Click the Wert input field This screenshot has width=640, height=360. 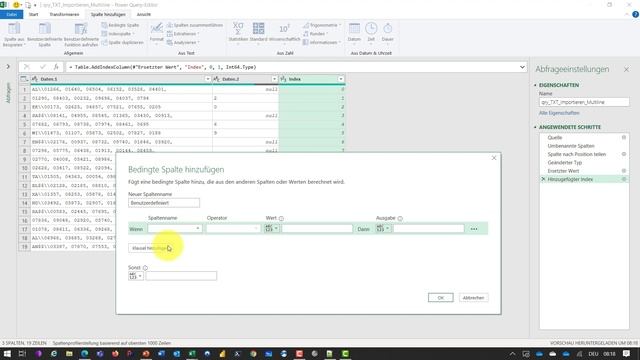click(317, 229)
